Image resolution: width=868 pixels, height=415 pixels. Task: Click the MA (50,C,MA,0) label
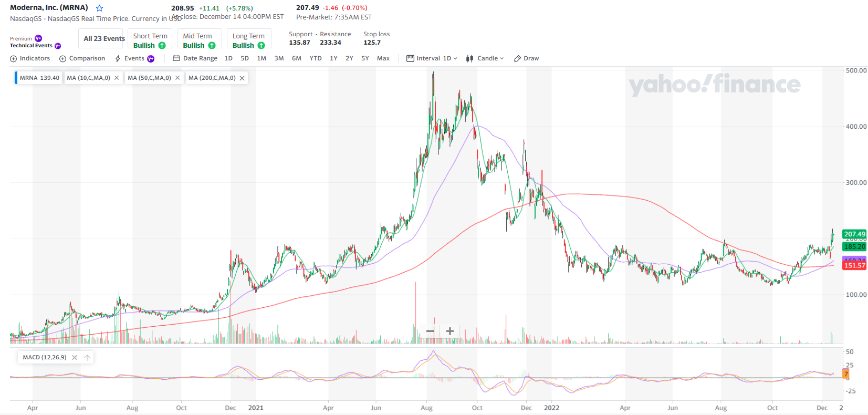(x=150, y=78)
